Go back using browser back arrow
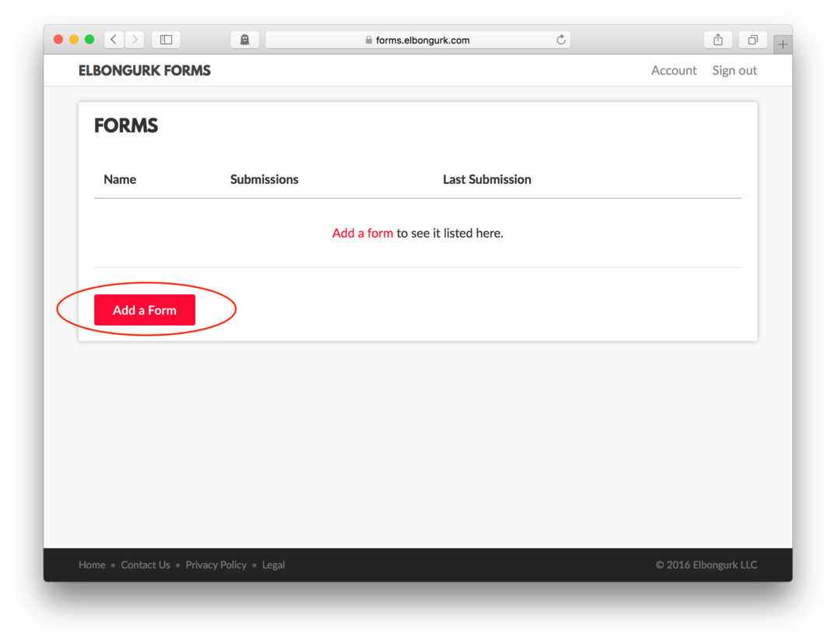 pyautogui.click(x=114, y=40)
